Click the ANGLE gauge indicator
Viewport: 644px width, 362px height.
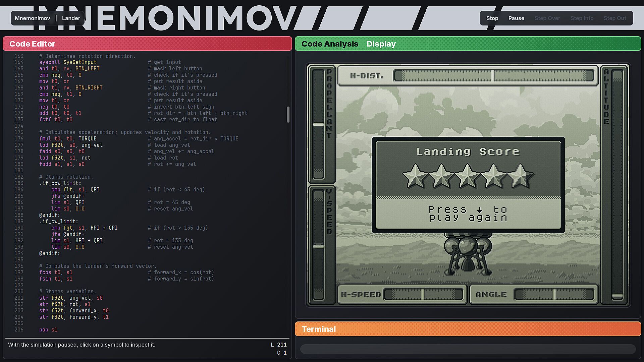click(x=554, y=294)
